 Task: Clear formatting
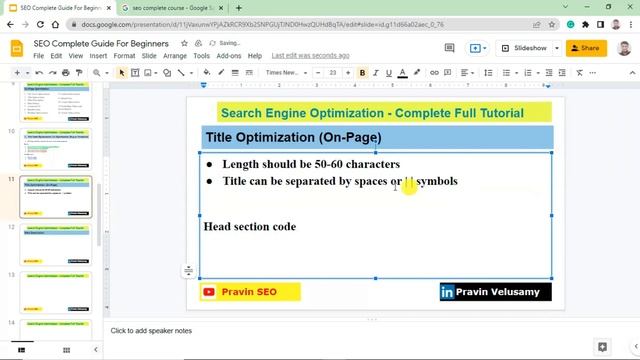[x=579, y=73]
